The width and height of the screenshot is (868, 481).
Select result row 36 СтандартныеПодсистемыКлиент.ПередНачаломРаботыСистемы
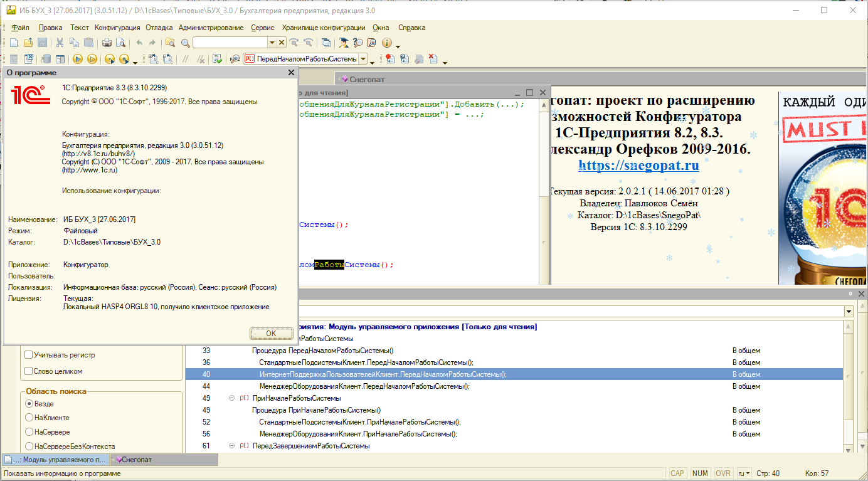(x=514, y=362)
